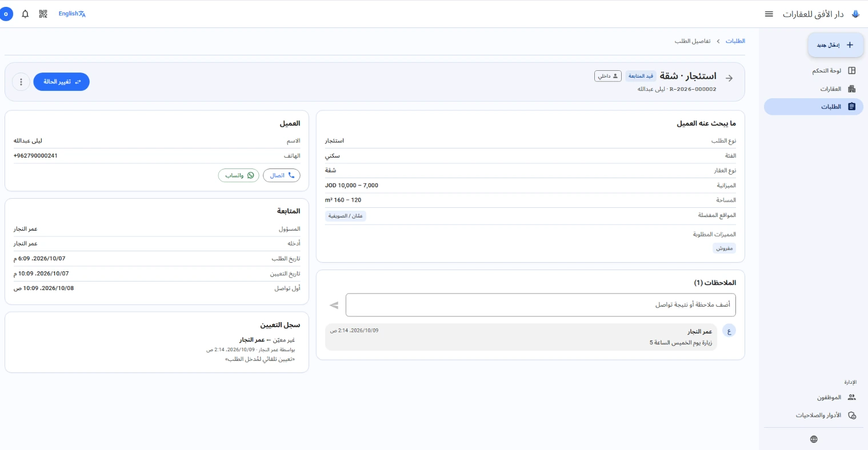Click the تاريخ التعيين value 2026/10/07

[x=41, y=274]
